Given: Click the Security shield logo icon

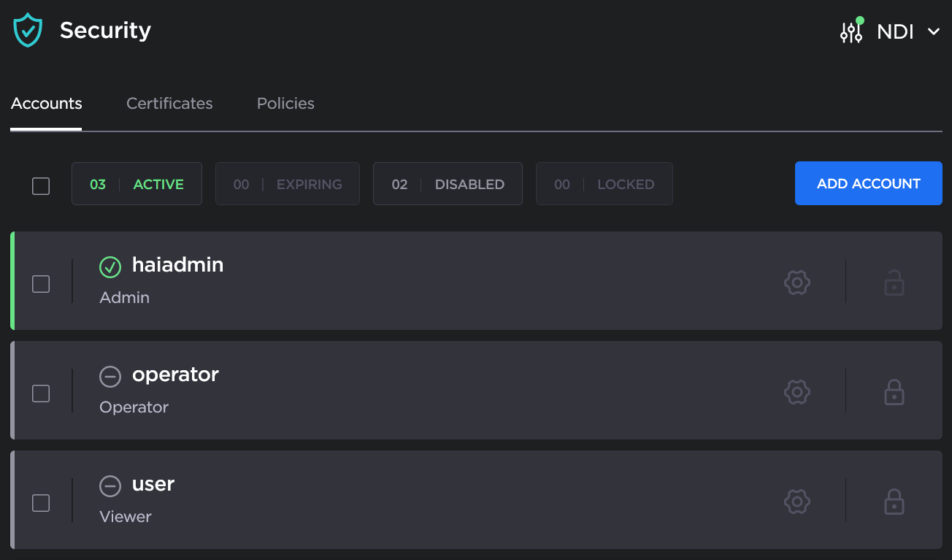Looking at the screenshot, I should [28, 31].
